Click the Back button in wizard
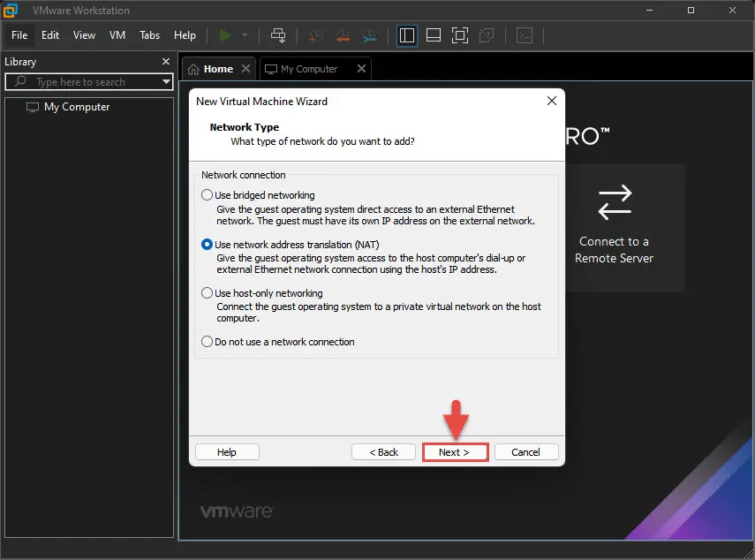The width and height of the screenshot is (755, 560). coord(383,452)
